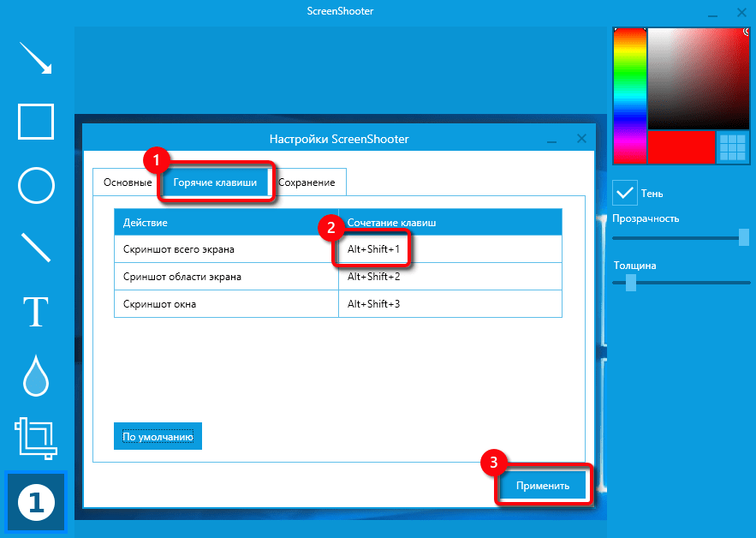The height and width of the screenshot is (538, 756).
Task: Toggle the Тень shadow checkbox
Action: point(625,193)
